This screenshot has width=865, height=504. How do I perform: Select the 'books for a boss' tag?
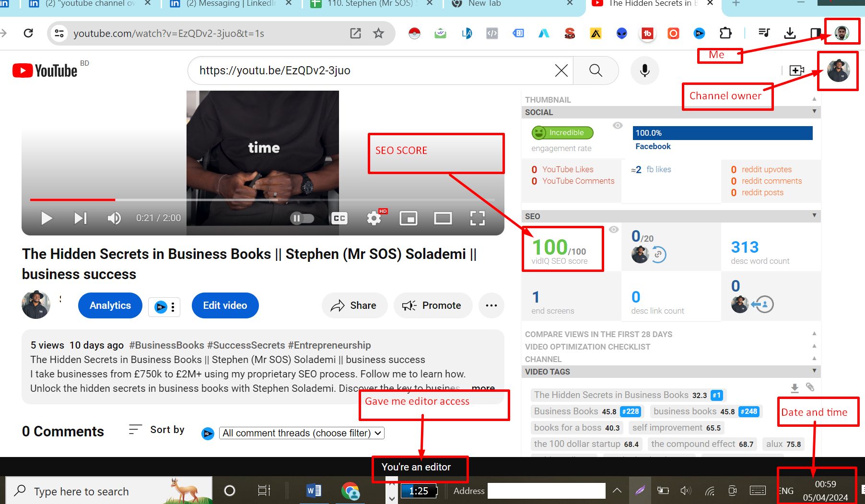[577, 428]
